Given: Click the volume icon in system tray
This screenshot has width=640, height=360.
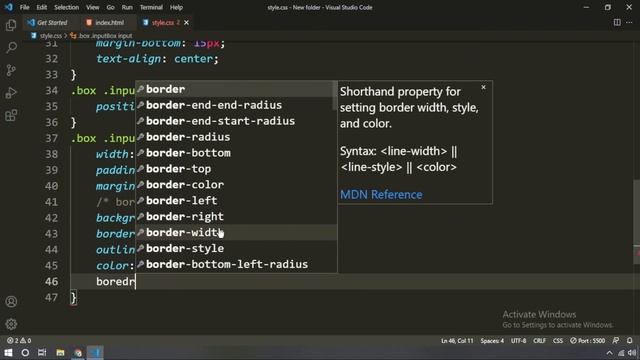Looking at the screenshot, I should [x=632, y=353].
